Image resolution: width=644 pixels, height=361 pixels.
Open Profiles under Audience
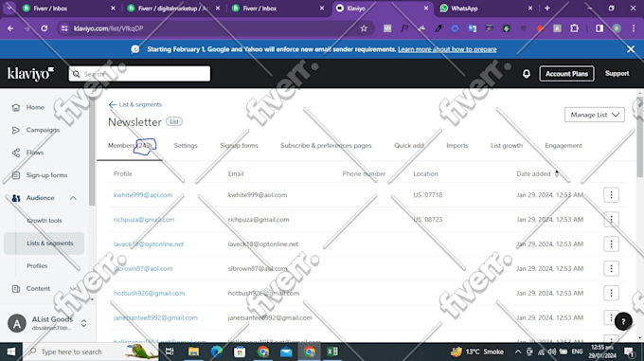coord(37,265)
